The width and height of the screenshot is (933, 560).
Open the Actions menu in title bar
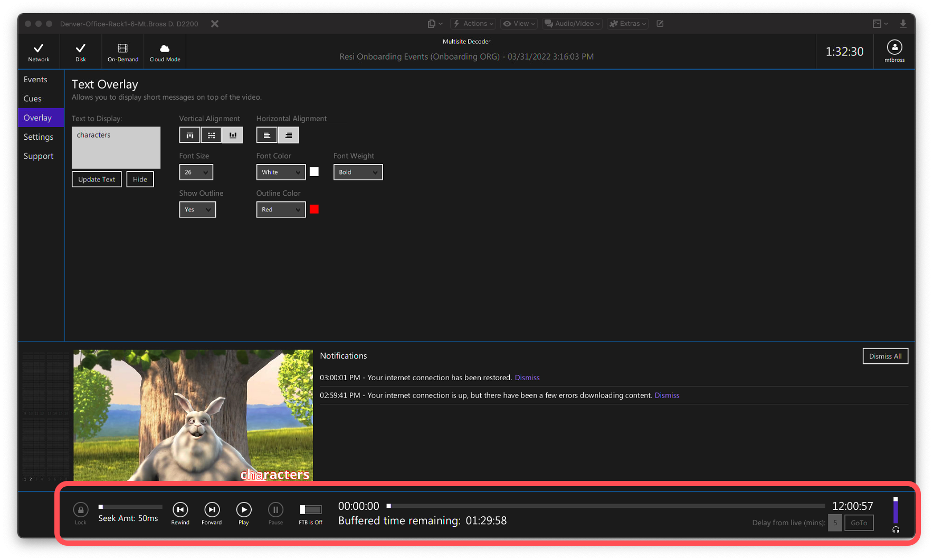(x=473, y=24)
